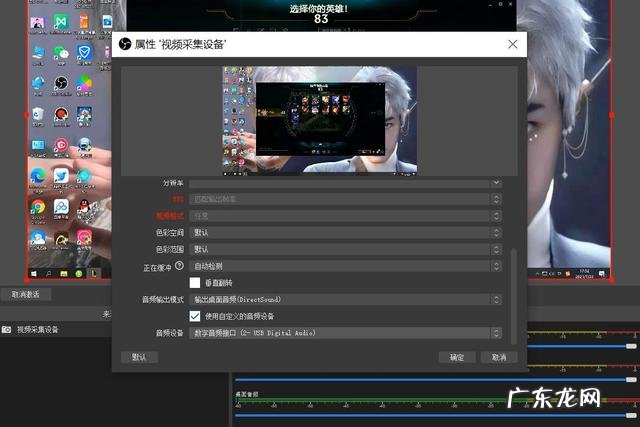Toggle the 垂直翻转 checkbox
The width and height of the screenshot is (640, 427).
(x=195, y=282)
